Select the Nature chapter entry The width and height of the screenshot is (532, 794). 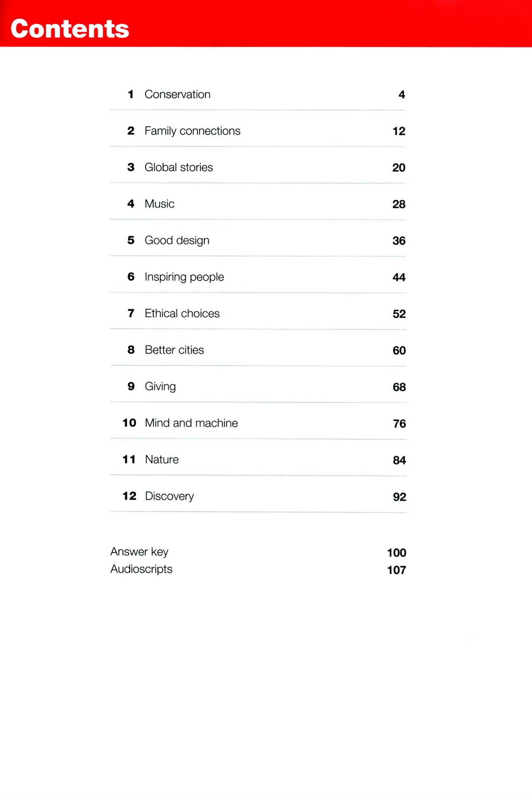[162, 460]
